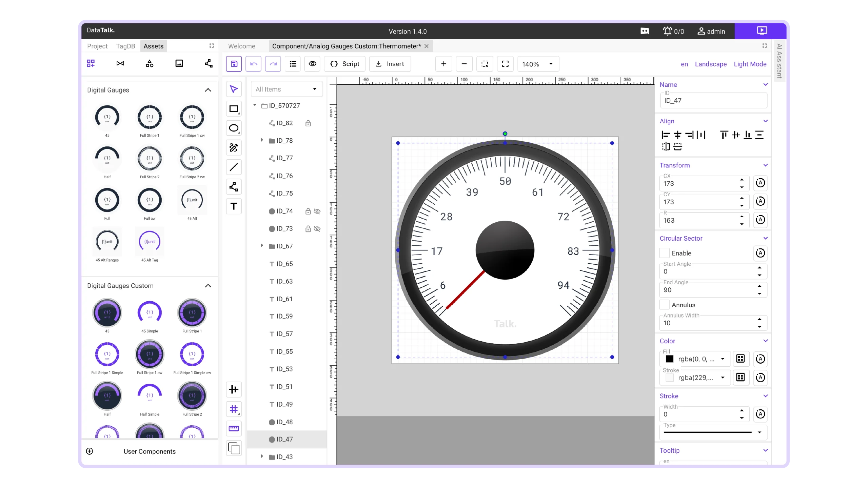Click the Landscape orientation link
The image size is (868, 488).
pyautogui.click(x=711, y=64)
